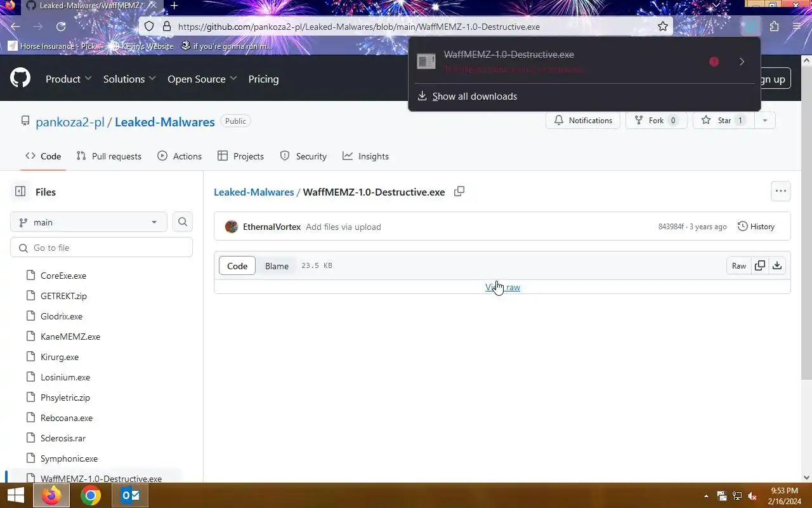
Task: Open CoreExe.exe in file tree
Action: [x=63, y=276]
